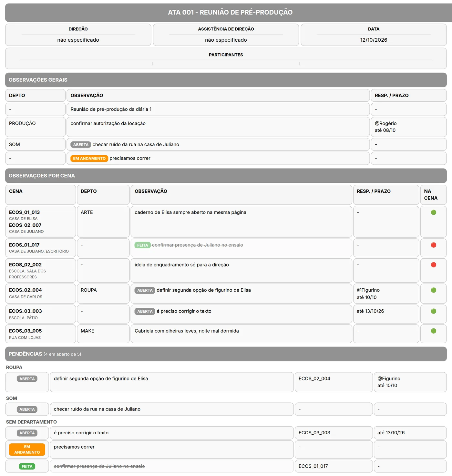Click the ABERTA badge beside the SOM observation in Observações Gerais
This screenshot has width=452, height=476.
point(81,145)
